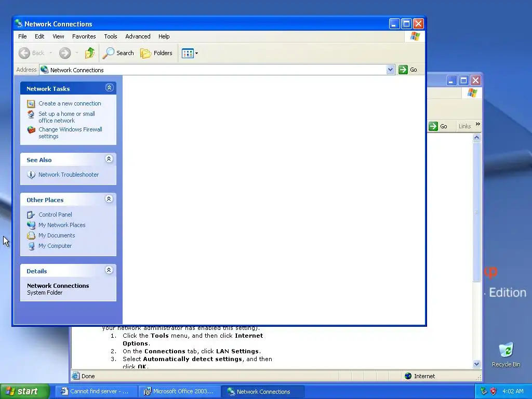The width and height of the screenshot is (532, 399).
Task: Open My Network Places link
Action: [62, 225]
